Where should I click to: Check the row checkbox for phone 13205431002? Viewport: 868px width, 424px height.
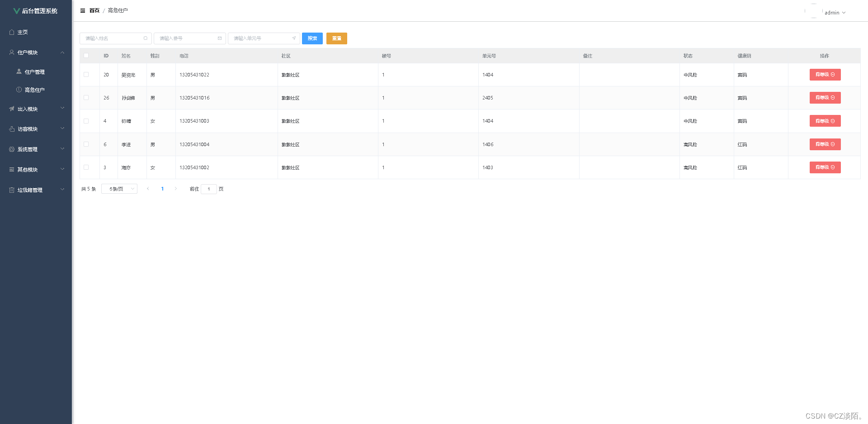(x=86, y=167)
